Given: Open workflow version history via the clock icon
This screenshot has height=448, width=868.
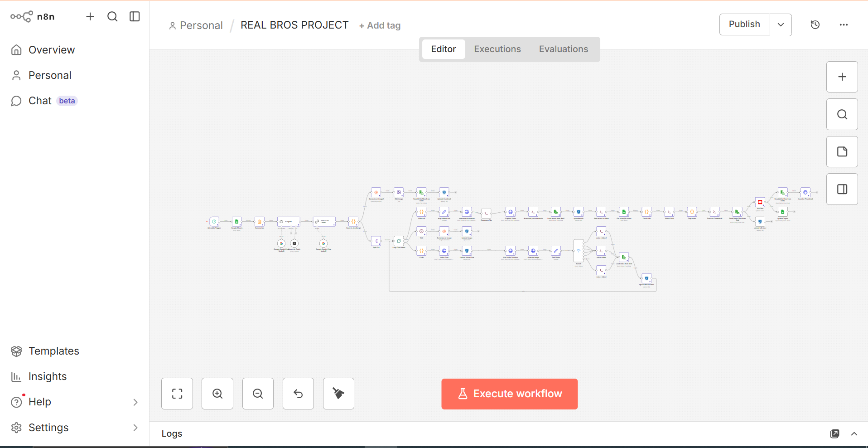Looking at the screenshot, I should pos(815,25).
